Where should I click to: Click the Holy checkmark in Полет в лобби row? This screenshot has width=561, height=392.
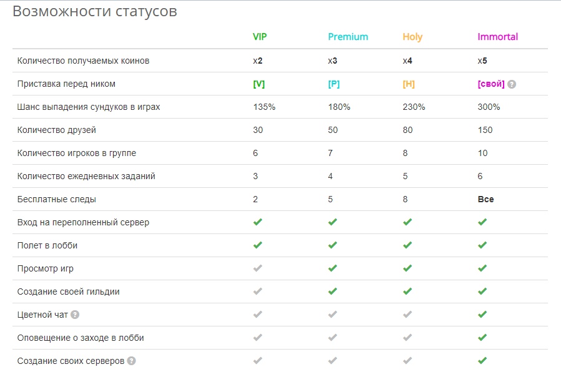[407, 245]
